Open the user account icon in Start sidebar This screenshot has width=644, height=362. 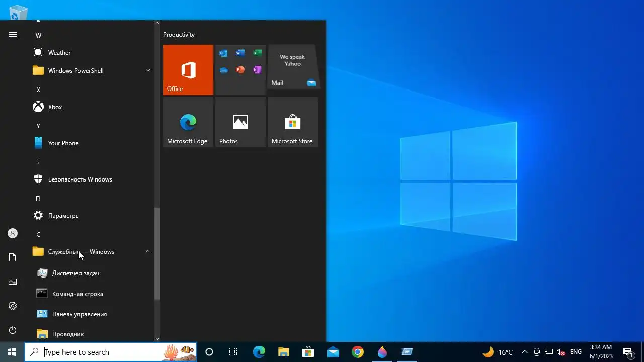[13, 233]
